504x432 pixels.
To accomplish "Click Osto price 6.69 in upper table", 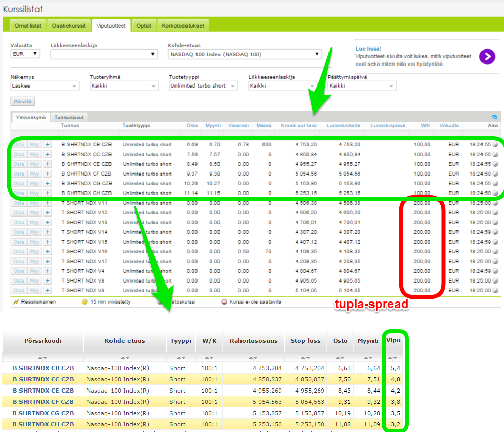I will pos(192,145).
